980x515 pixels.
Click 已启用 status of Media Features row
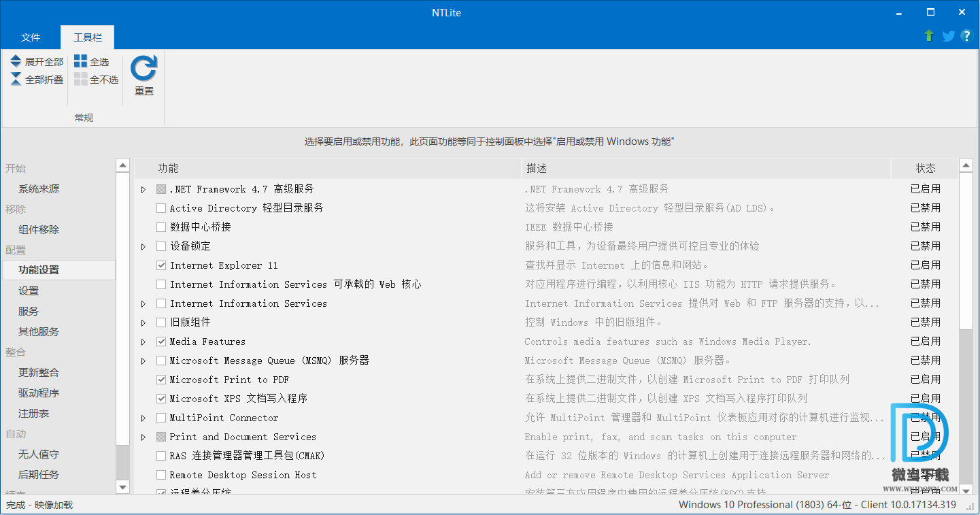click(926, 342)
